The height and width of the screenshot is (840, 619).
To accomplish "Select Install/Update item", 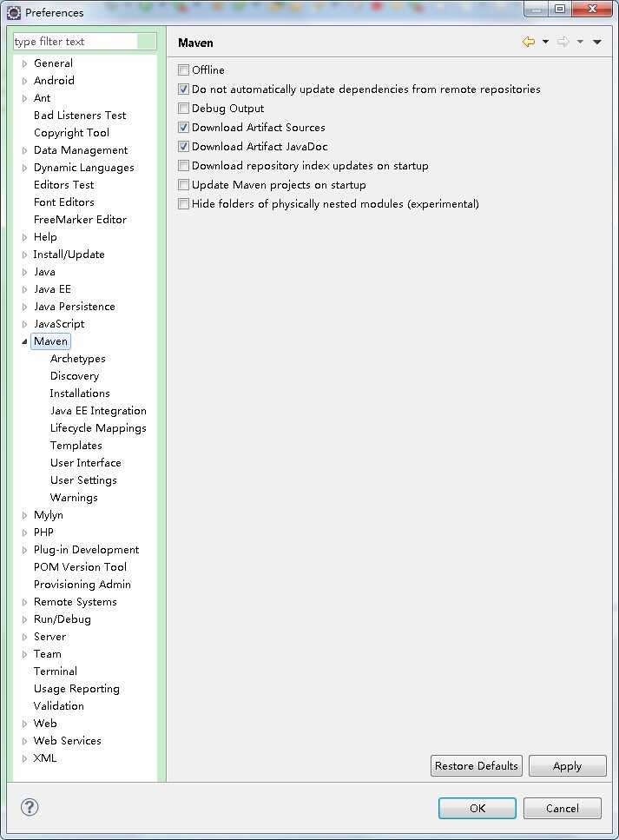I will coord(69,255).
